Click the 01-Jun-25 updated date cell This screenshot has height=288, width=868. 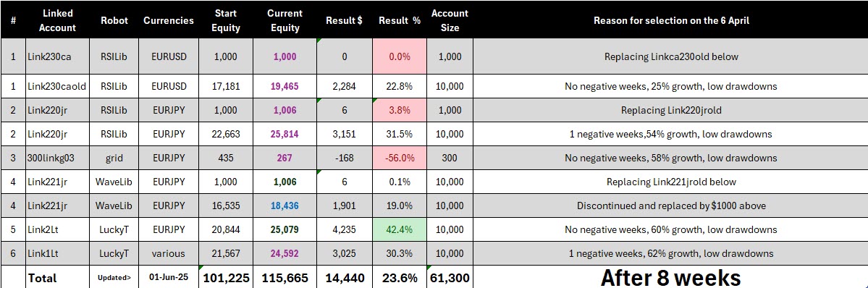point(168,277)
